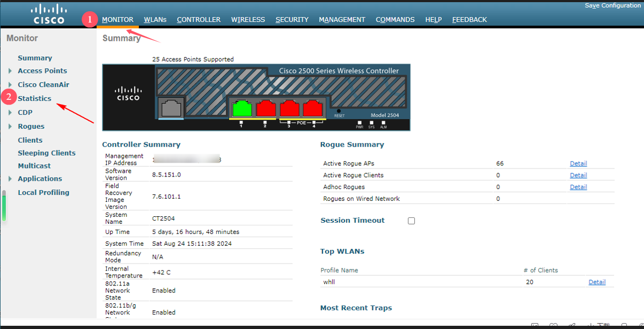The width and height of the screenshot is (644, 329).
Task: Click 802.11a Network State Enabled value
Action: pyautogui.click(x=164, y=291)
